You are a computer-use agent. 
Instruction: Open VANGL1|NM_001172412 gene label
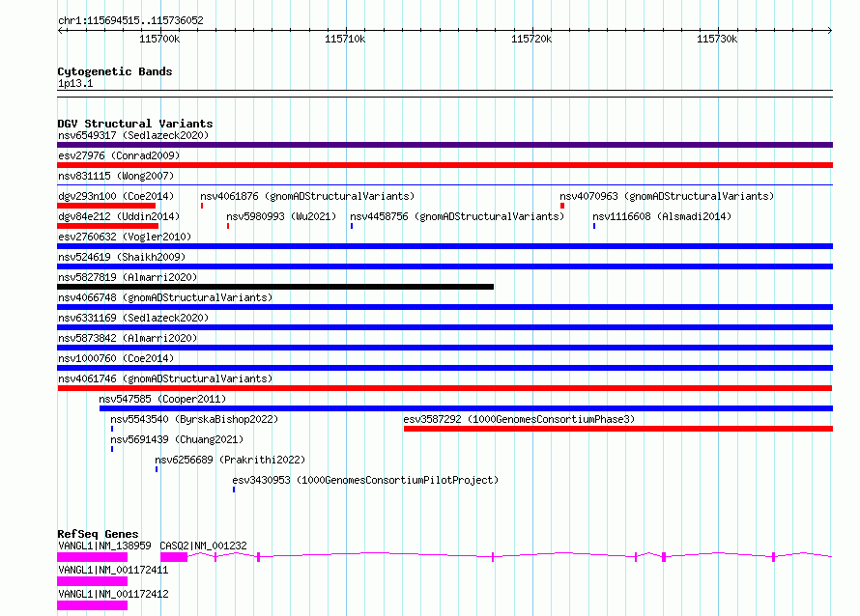[113, 594]
